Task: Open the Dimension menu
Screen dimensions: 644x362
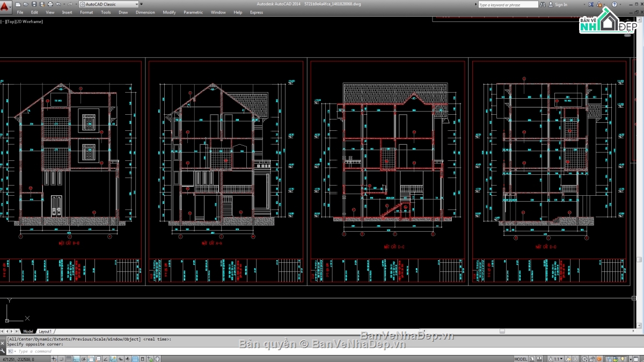Action: click(x=145, y=12)
